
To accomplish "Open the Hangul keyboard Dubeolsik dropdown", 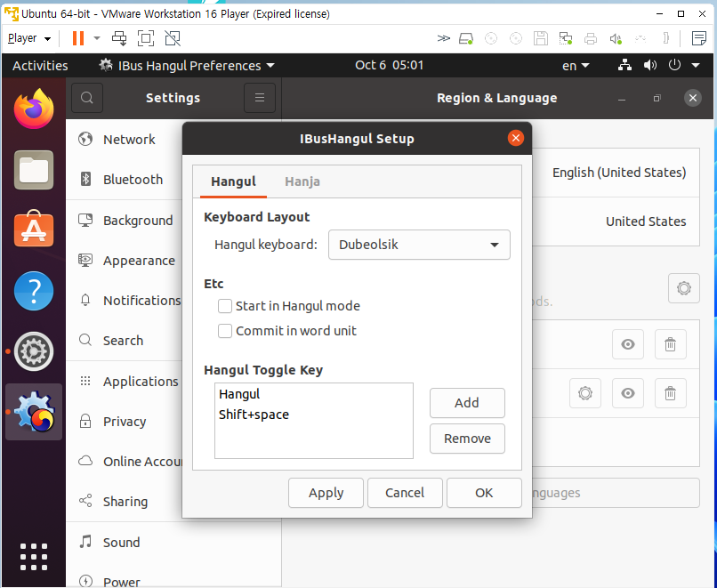I will point(419,245).
